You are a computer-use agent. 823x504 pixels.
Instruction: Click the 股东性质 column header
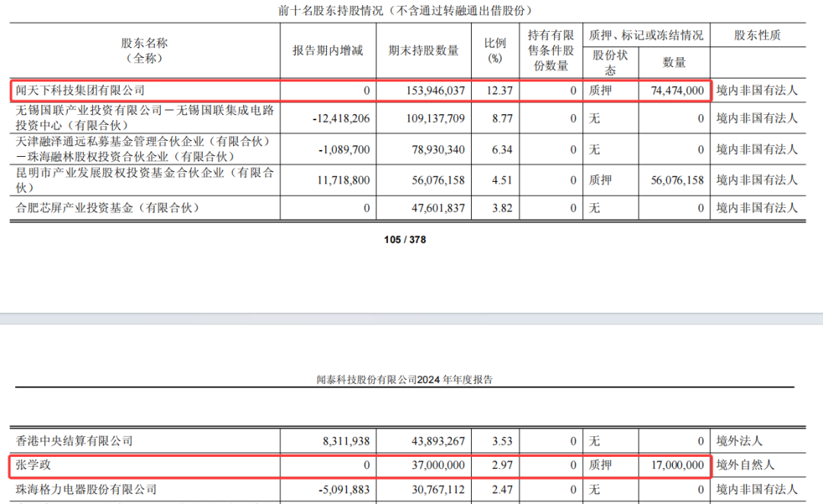tap(757, 35)
